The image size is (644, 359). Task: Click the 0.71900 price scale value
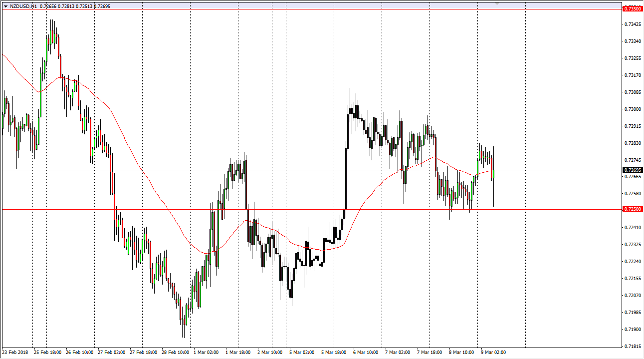click(x=633, y=330)
